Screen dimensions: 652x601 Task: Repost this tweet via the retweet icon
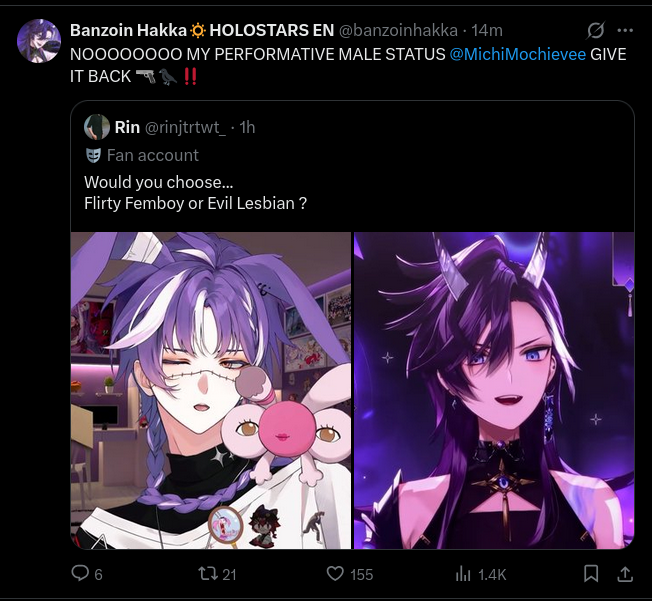[208, 574]
